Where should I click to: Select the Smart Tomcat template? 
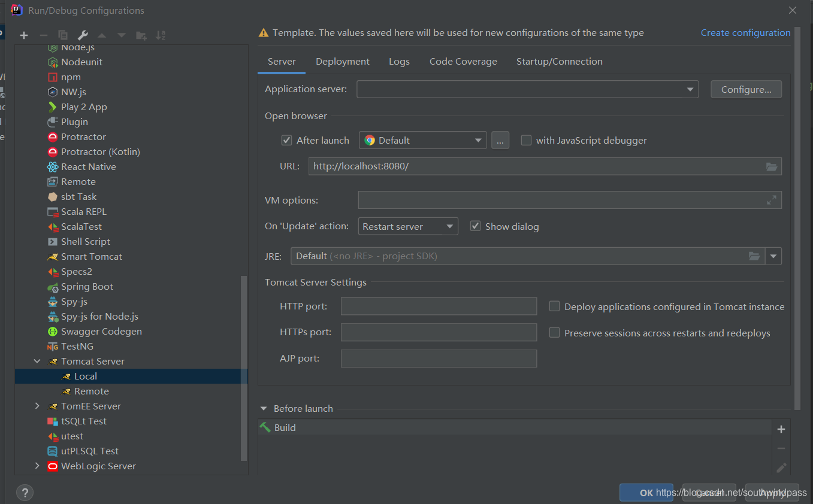(91, 256)
